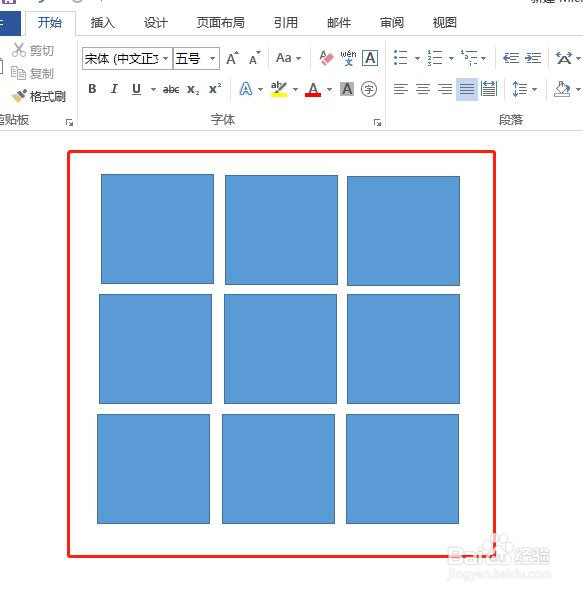
Task: Select the top-left blue square shape
Action: [x=158, y=229]
